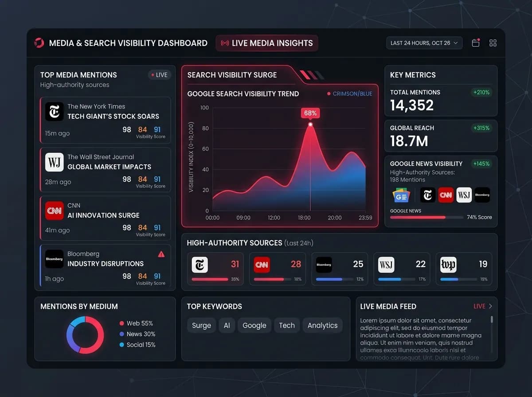532x397 pixels.
Task: Click the NYT icon in High-Authority Sources
Action: pos(200,265)
